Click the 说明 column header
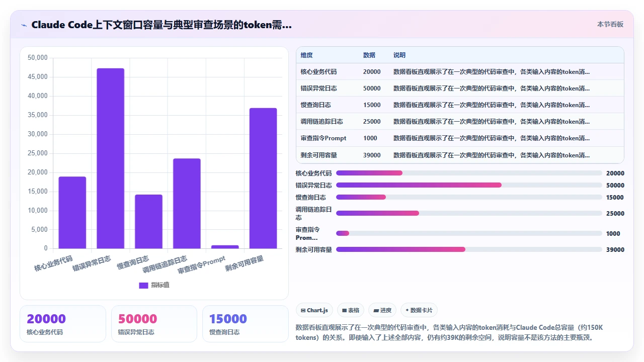Screen dimensions: 644x362 399,55
